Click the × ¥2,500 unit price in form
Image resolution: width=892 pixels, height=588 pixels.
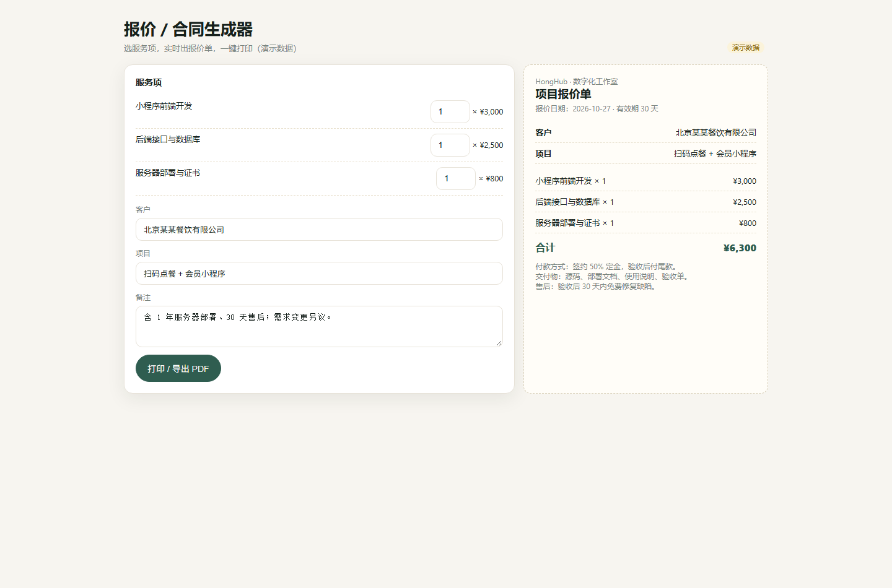(488, 145)
